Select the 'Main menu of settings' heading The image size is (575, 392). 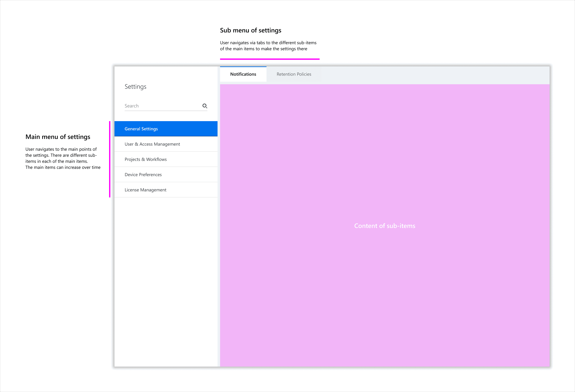(58, 137)
